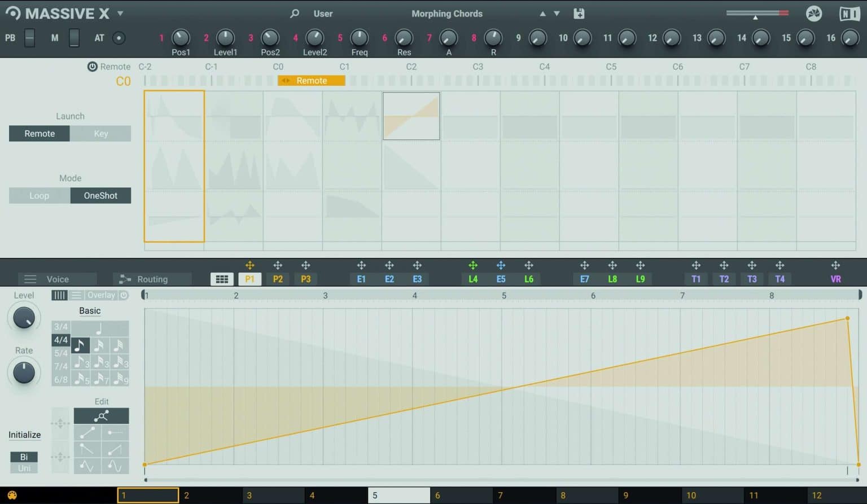
Task: Select the grid overview icon next to P1
Action: 222,278
